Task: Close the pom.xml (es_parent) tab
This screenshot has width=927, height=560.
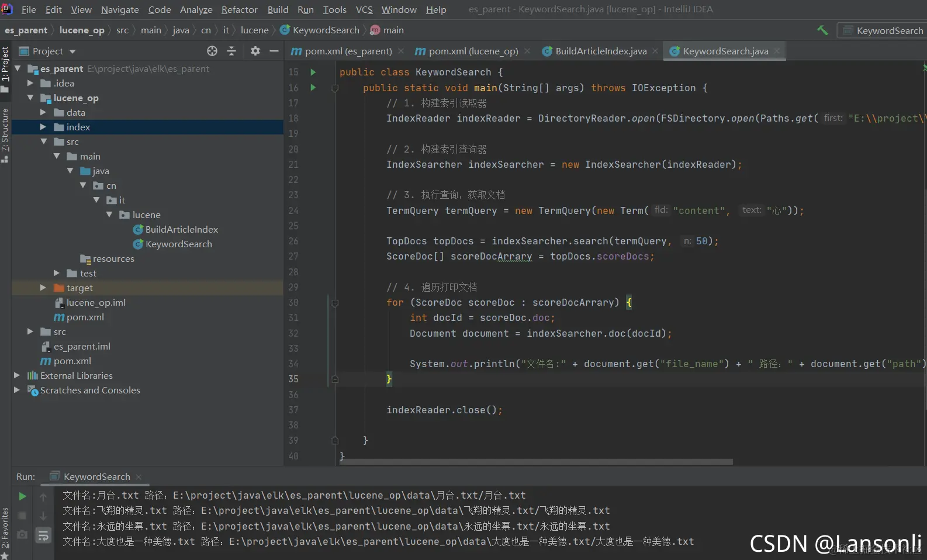Action: 401,51
